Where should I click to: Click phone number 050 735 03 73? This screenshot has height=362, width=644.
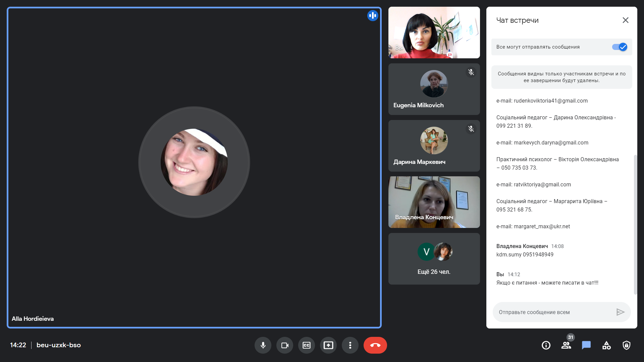(x=519, y=168)
